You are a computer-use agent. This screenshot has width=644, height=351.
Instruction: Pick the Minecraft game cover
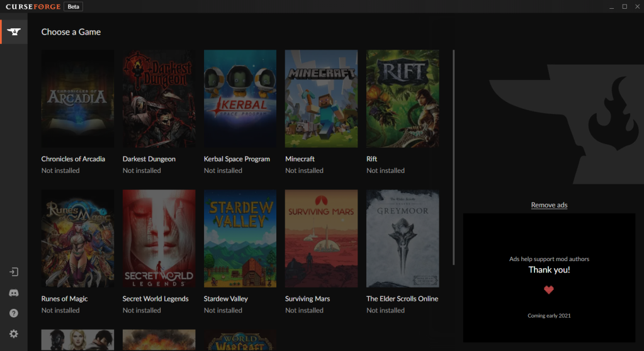[321, 99]
